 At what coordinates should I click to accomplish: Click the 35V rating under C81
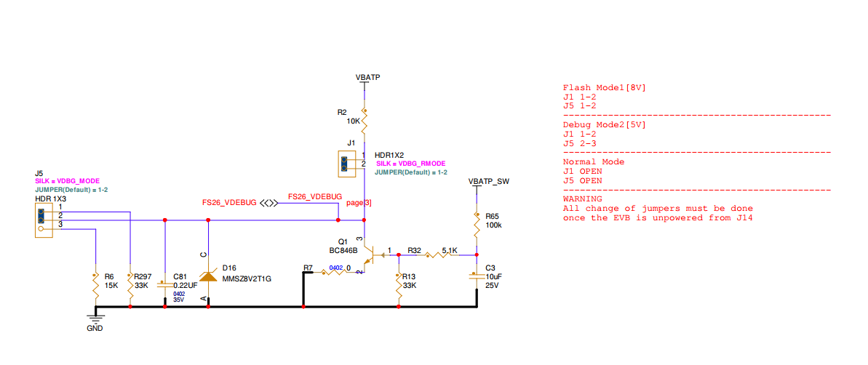[x=178, y=299]
